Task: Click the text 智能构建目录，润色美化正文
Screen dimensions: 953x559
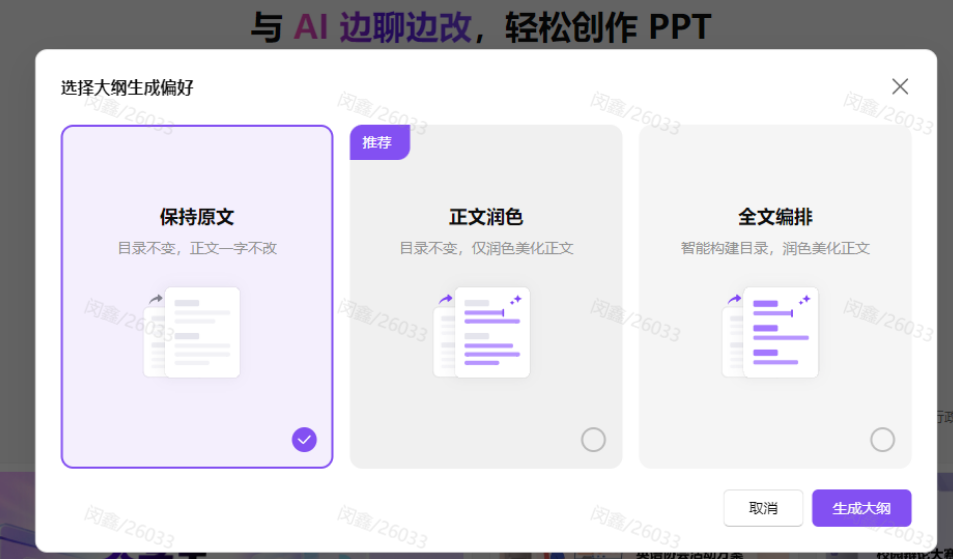Action: [x=775, y=248]
